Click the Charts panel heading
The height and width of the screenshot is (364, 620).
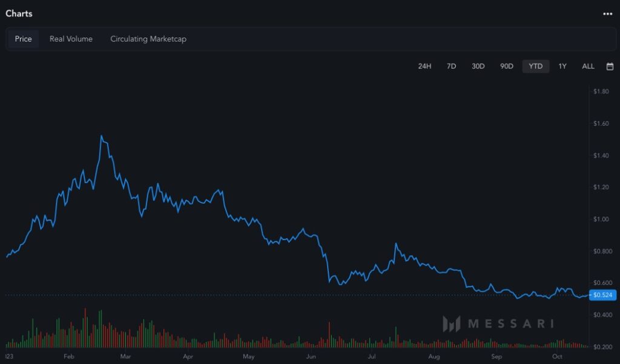[19, 13]
